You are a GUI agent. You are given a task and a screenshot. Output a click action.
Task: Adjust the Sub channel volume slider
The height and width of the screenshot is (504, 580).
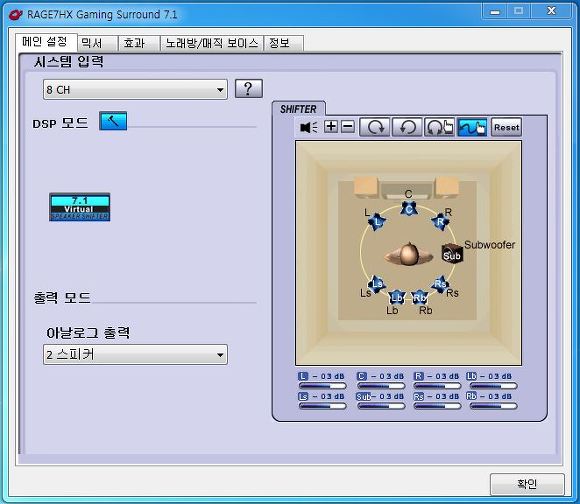pyautogui.click(x=381, y=406)
